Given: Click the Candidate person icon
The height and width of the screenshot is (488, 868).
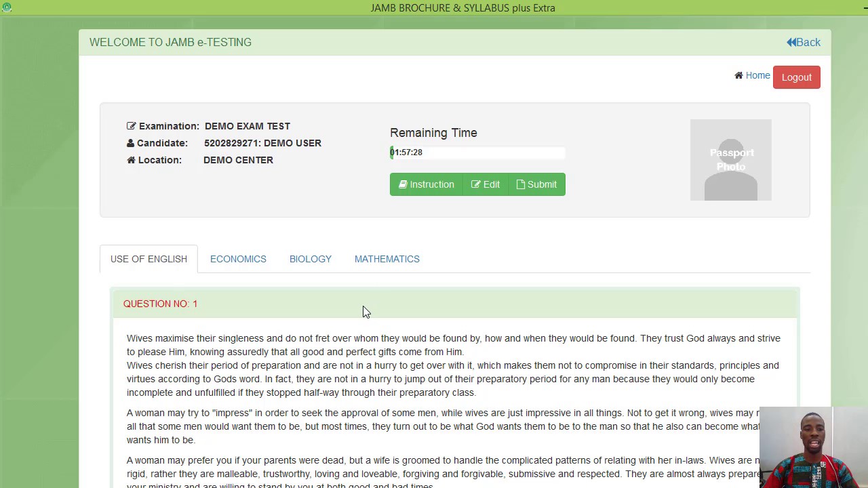Looking at the screenshot, I should (131, 143).
